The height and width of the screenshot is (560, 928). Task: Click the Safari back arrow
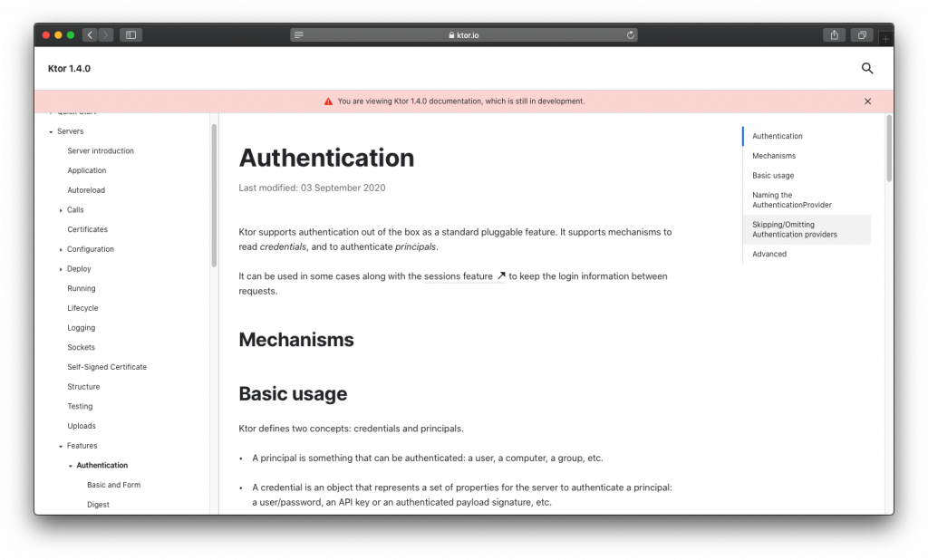tap(90, 35)
